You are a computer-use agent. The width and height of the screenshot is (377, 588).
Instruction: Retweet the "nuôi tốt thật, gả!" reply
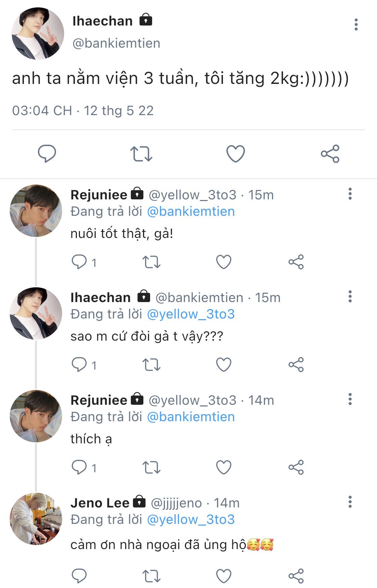tap(151, 262)
